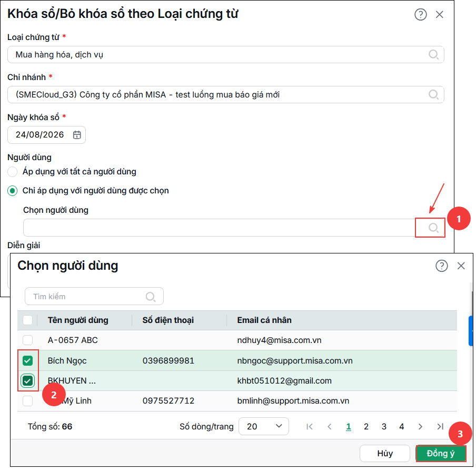Open help for Khóa sổ dialog
This screenshot has width=476, height=470.
420,14
